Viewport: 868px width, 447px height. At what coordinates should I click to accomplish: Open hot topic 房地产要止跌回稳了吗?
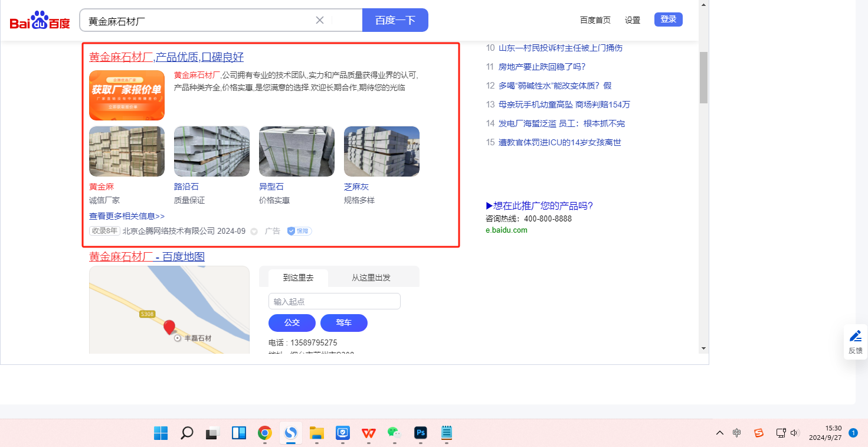click(542, 67)
